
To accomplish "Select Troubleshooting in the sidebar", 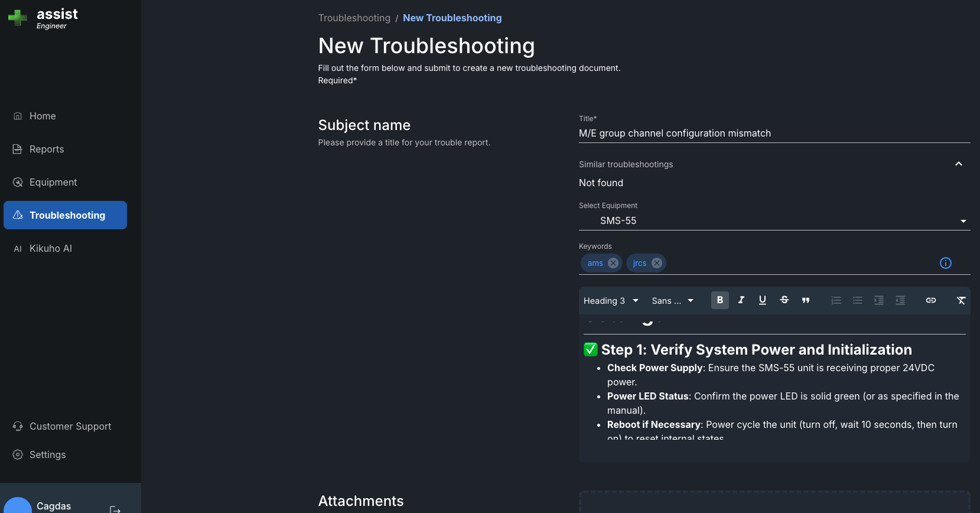I will click(x=65, y=215).
